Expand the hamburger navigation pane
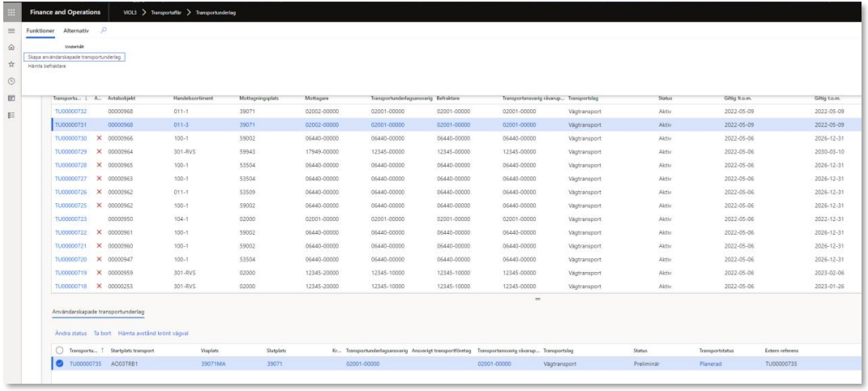868x391 pixels. (x=11, y=31)
